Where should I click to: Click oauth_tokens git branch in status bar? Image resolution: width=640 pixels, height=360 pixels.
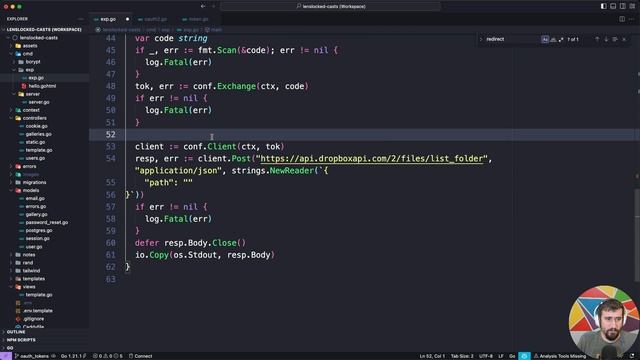point(32,356)
